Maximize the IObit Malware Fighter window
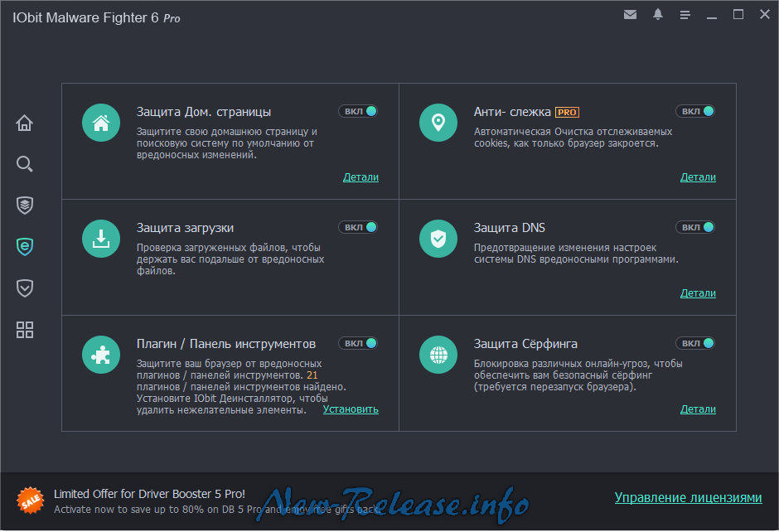The height and width of the screenshot is (532, 779). [738, 14]
